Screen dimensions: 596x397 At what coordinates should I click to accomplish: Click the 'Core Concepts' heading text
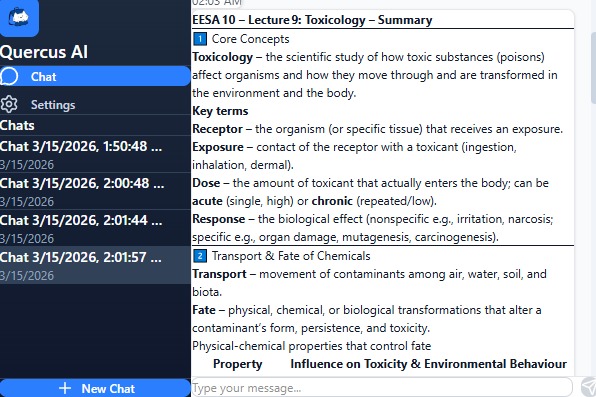click(x=250, y=39)
